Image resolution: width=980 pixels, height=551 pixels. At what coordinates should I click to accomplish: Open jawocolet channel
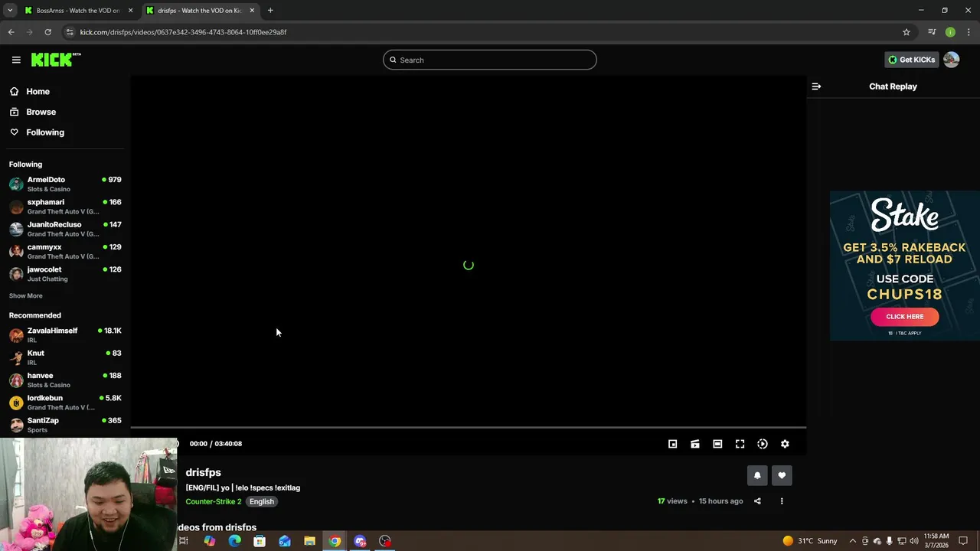65,273
